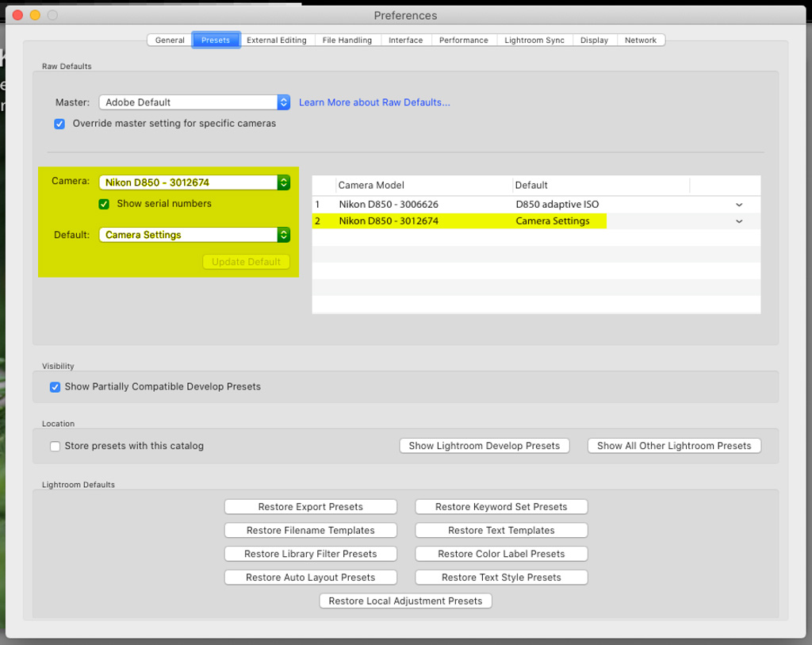Click Show All Other Lightroom Presets
This screenshot has height=645, width=812.
tap(674, 446)
